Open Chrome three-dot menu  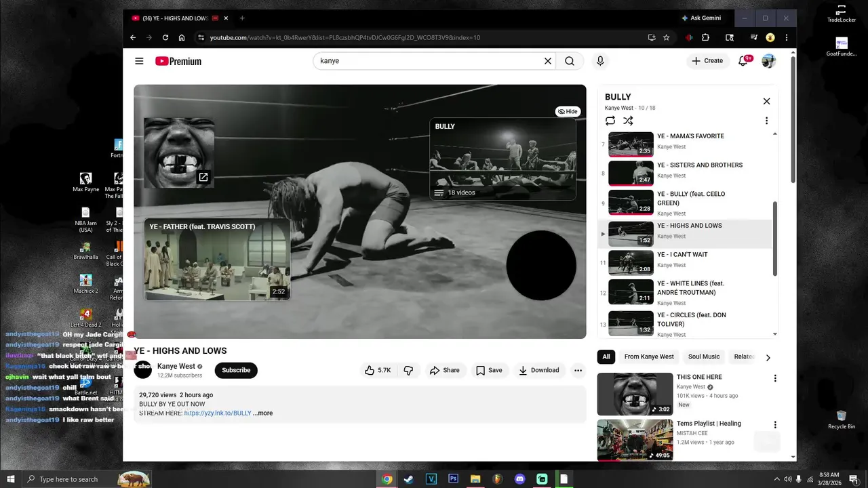tap(787, 37)
